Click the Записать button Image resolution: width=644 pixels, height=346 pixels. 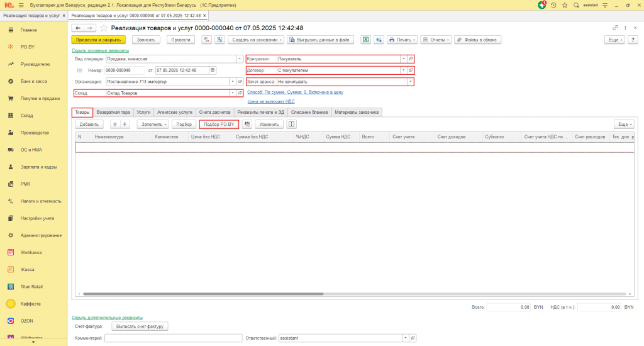coord(146,40)
